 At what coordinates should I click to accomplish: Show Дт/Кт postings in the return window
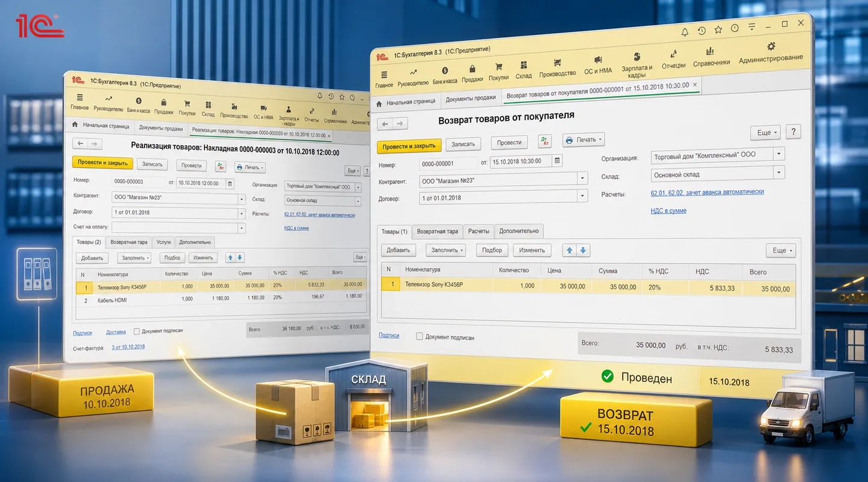click(545, 141)
